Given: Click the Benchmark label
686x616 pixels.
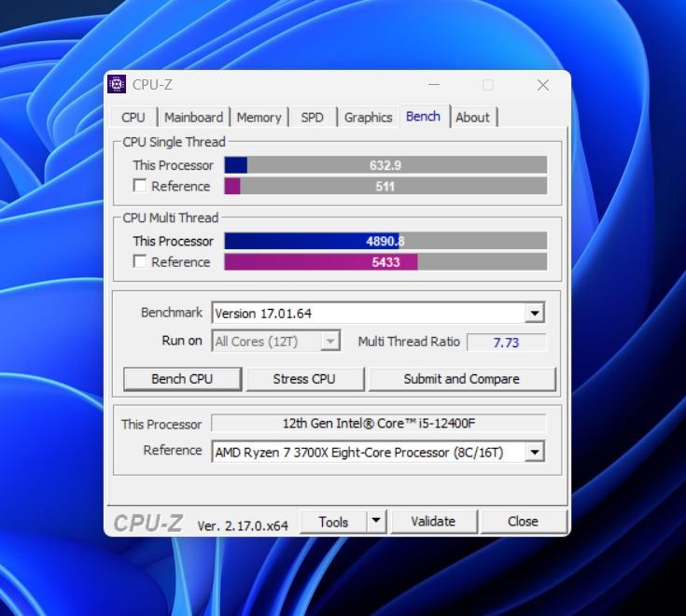Looking at the screenshot, I should pyautogui.click(x=172, y=313).
